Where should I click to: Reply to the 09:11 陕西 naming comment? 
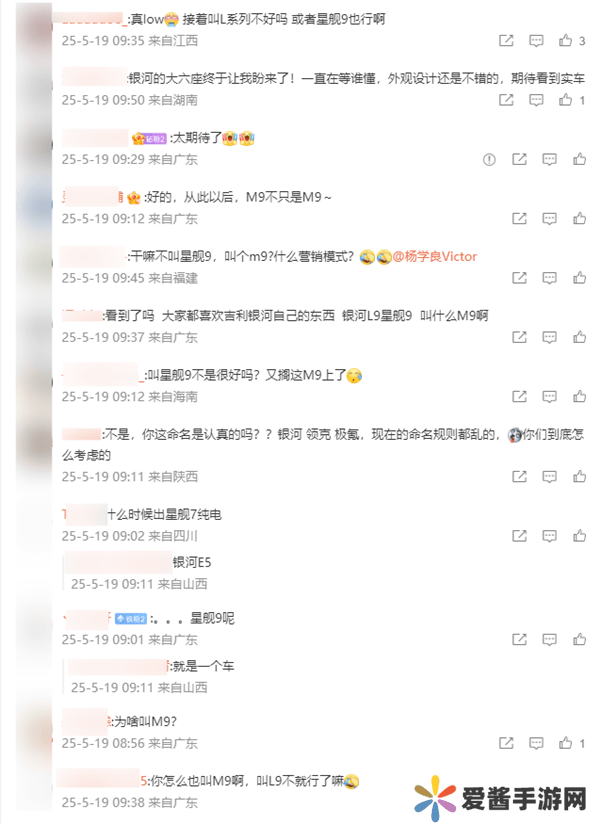click(550, 476)
